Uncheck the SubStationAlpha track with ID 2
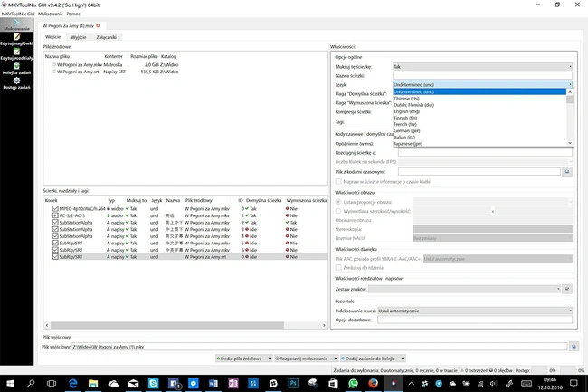This screenshot has width=588, height=392. coord(55,223)
